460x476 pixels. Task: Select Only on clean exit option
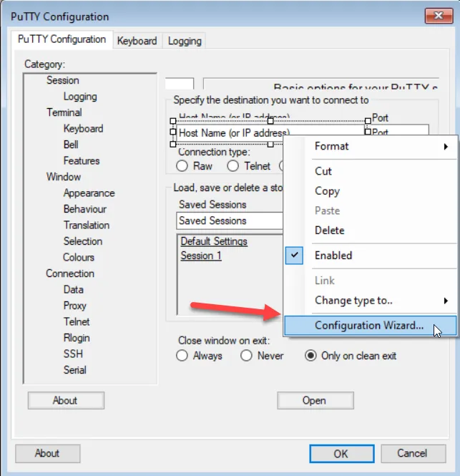[311, 356]
